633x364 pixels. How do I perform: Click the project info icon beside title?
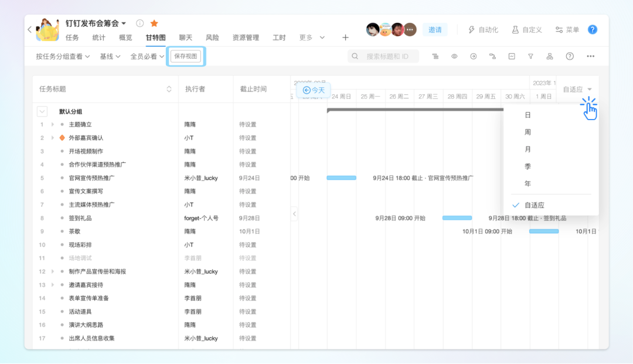(140, 23)
